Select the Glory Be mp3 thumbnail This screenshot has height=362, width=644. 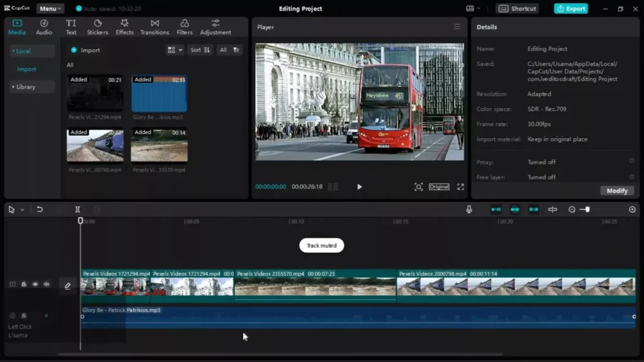[159, 94]
